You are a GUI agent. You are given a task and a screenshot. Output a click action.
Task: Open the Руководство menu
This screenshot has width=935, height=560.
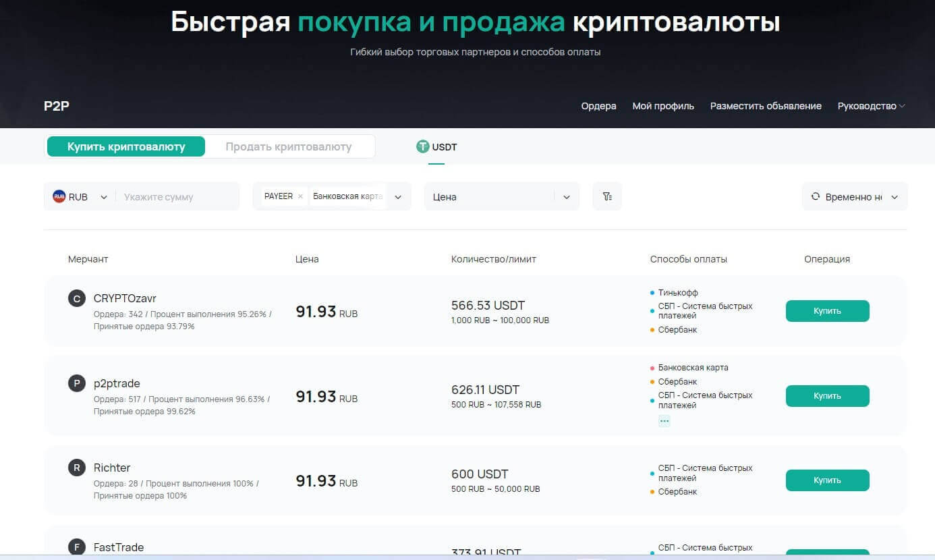pyautogui.click(x=871, y=106)
